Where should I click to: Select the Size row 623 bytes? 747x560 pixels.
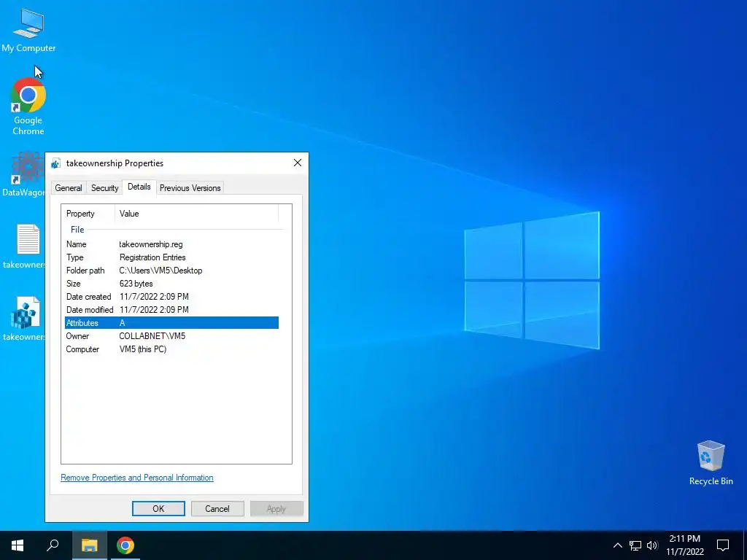[171, 284]
